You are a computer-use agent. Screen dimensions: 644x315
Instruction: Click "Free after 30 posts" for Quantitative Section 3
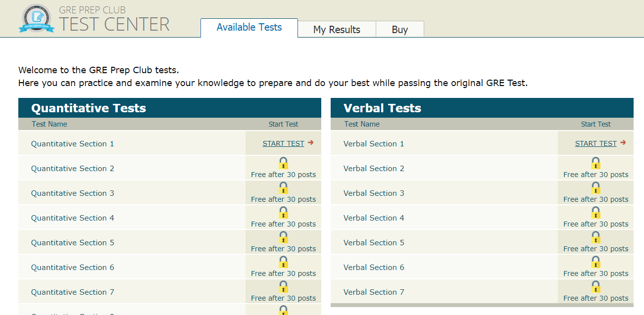coord(283,199)
